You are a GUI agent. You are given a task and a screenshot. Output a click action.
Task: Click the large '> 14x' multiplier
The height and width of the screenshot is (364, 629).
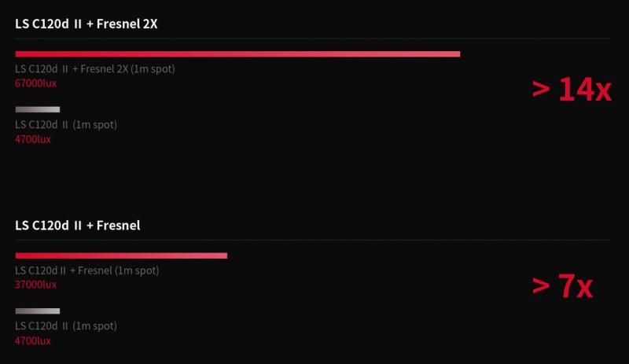click(x=572, y=90)
